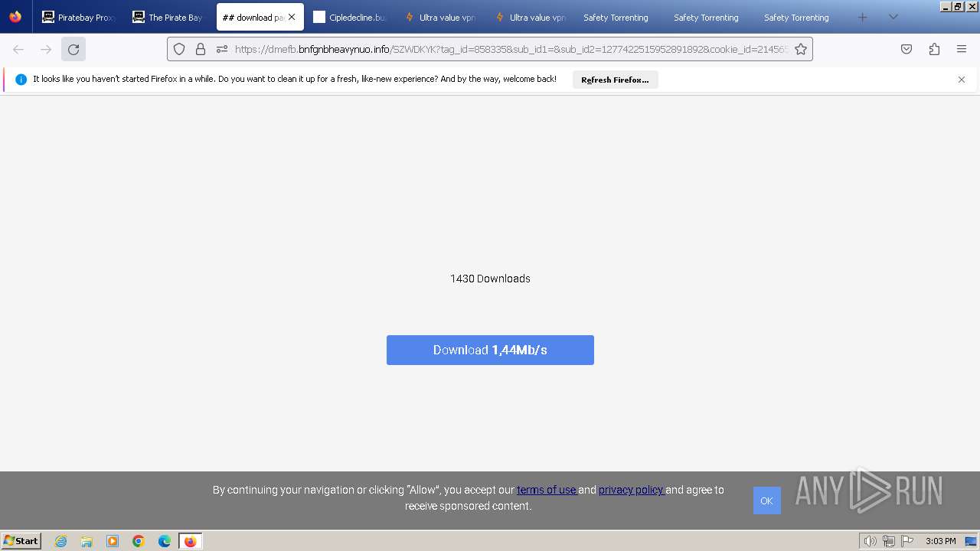980x551 pixels.
Task: Go forward to the next page
Action: click(46, 49)
